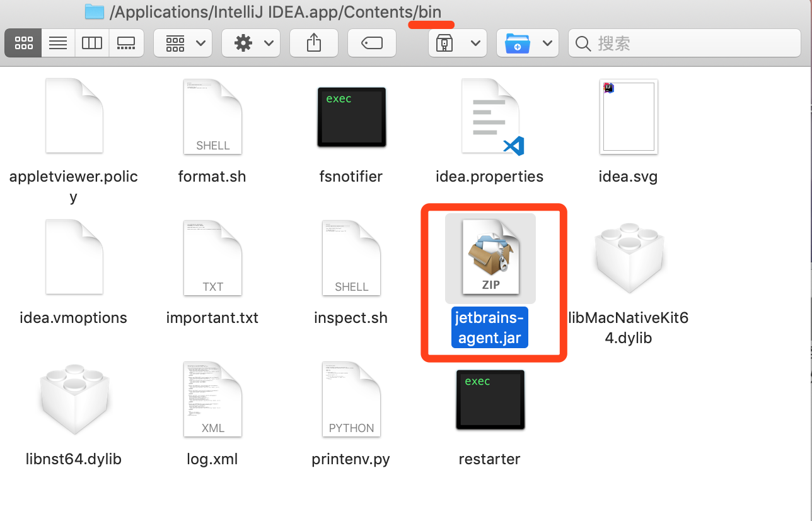Open the device/storage dropdown button
Viewport: 812px width, 521px height.
pos(458,43)
